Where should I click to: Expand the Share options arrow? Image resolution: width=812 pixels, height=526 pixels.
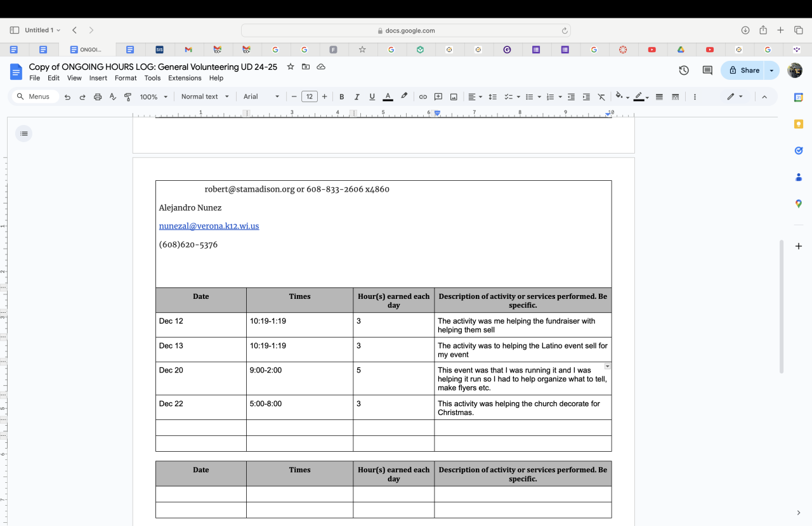pyautogui.click(x=771, y=70)
